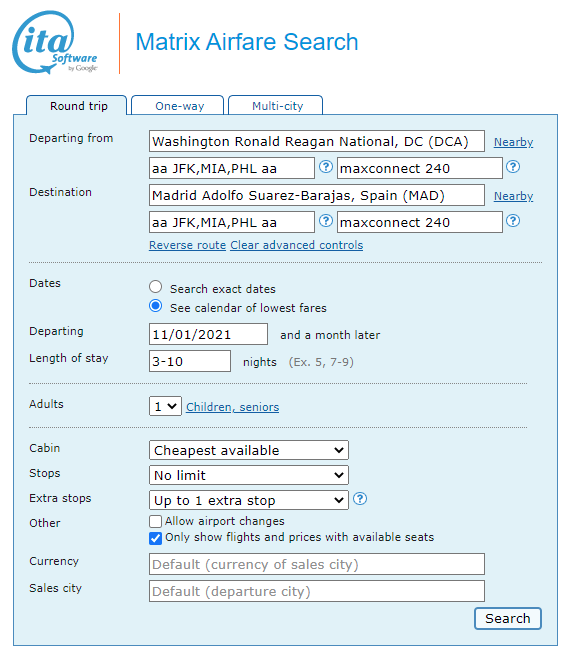This screenshot has height=658, width=572.
Task: Open help for destination extension codes
Action: pos(513,221)
